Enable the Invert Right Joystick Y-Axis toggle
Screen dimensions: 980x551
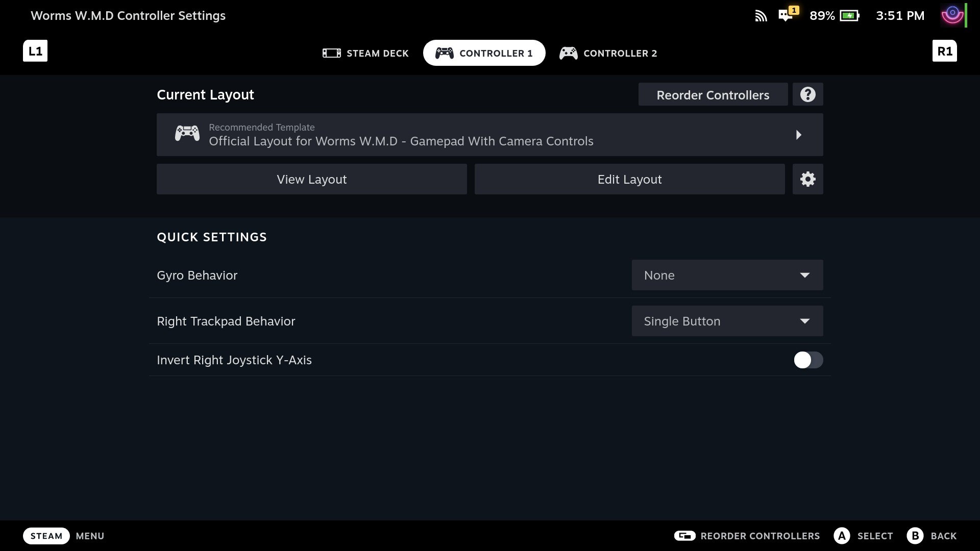[x=808, y=360]
